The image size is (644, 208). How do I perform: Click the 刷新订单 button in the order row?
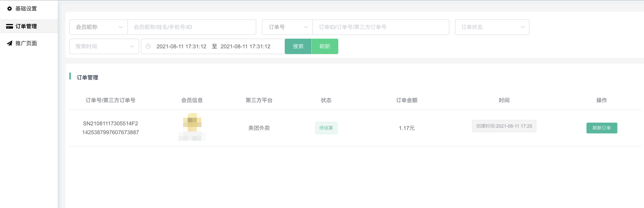[602, 128]
